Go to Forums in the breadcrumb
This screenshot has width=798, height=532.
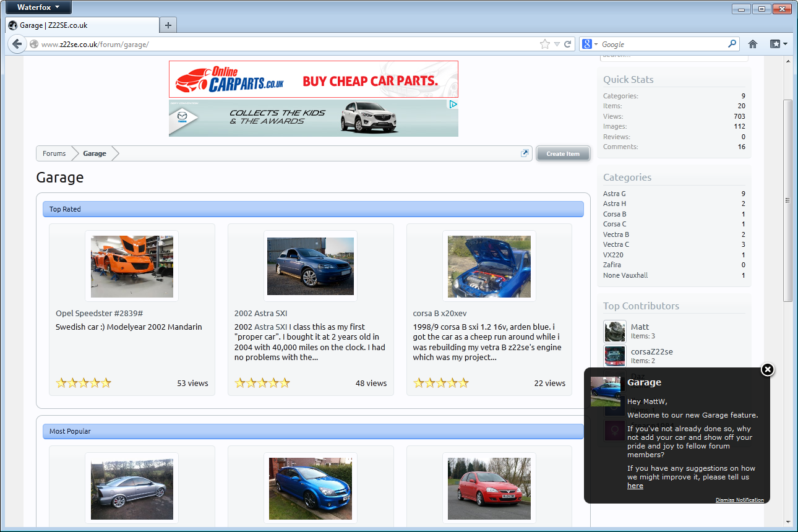(x=54, y=153)
